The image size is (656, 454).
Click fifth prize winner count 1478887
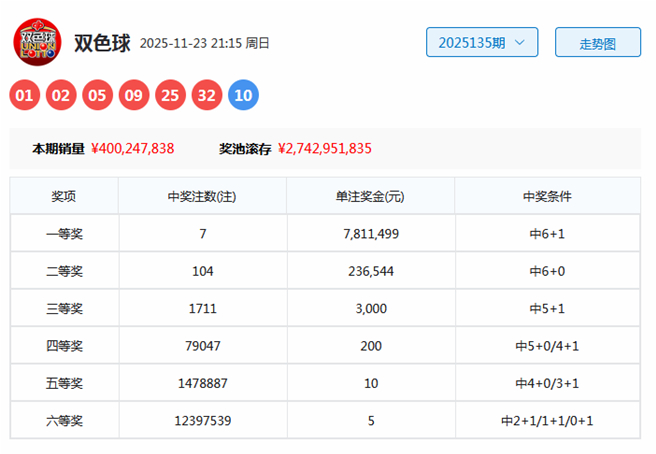pyautogui.click(x=203, y=383)
